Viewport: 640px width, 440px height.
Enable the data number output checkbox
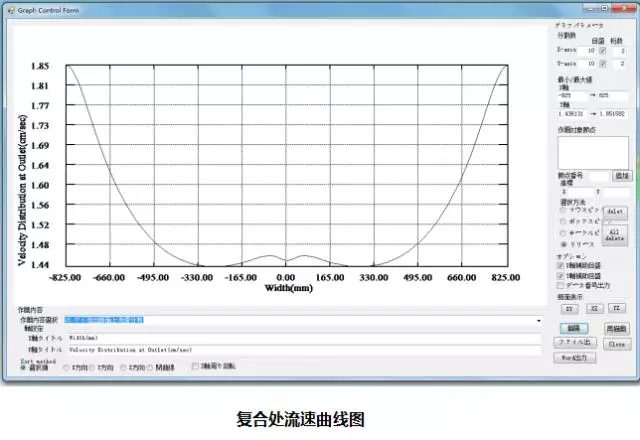pyautogui.click(x=560, y=285)
